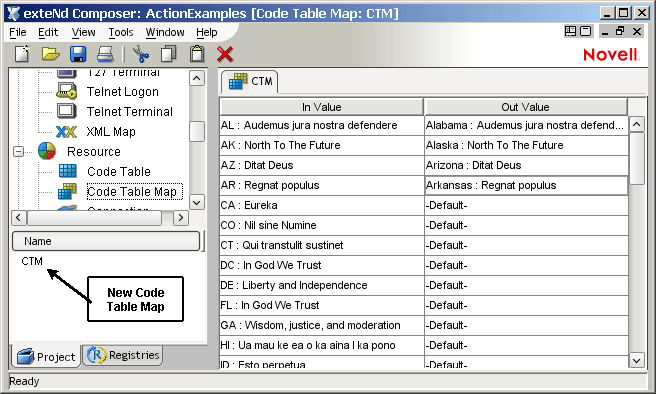Click -Default- out value for FL row

click(526, 306)
